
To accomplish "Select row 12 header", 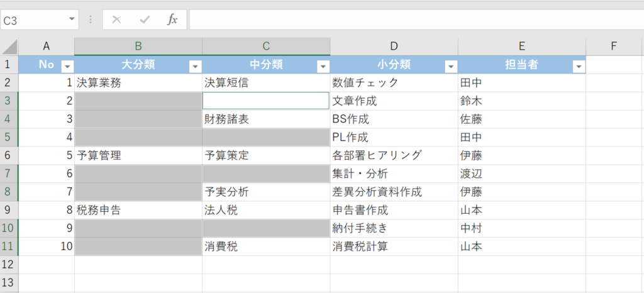I will pyautogui.click(x=9, y=265).
